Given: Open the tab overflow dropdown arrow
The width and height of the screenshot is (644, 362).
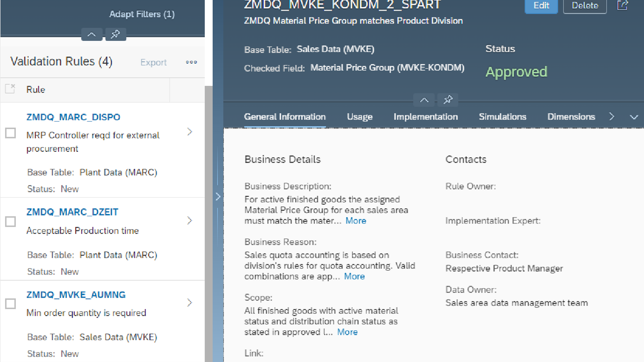Looking at the screenshot, I should (x=634, y=117).
